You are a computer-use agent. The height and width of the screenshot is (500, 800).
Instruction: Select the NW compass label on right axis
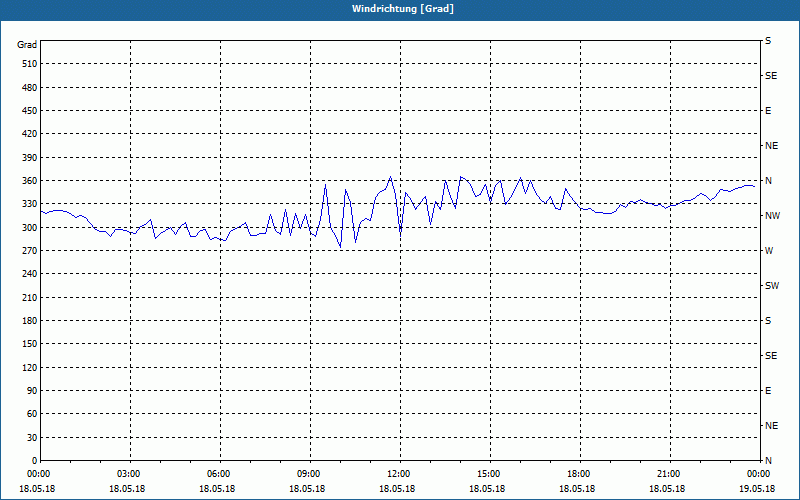click(x=772, y=216)
